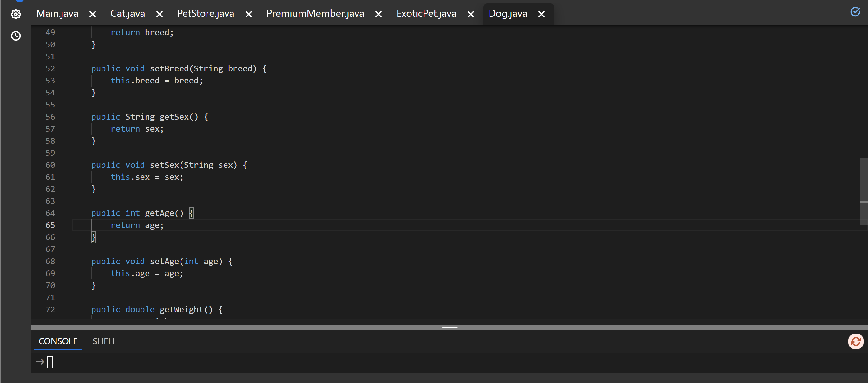Click the orange console refresh icon
Screen dimensions: 868x383
[856, 341]
